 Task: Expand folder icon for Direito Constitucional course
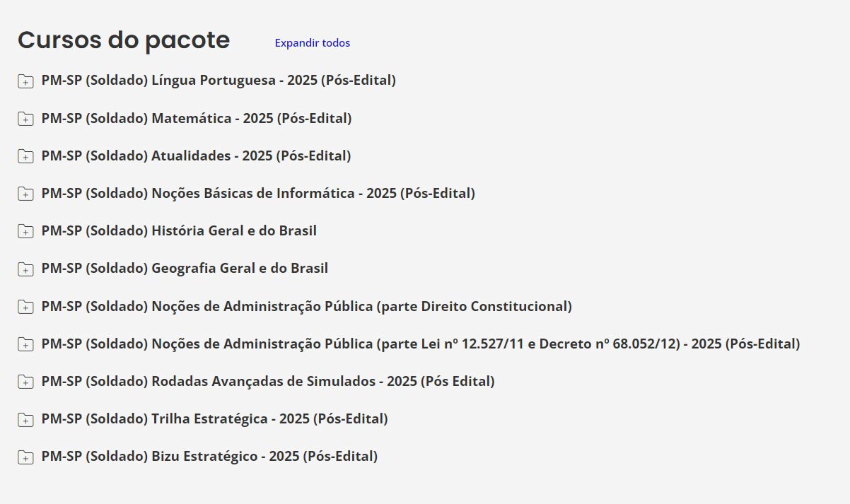25,307
